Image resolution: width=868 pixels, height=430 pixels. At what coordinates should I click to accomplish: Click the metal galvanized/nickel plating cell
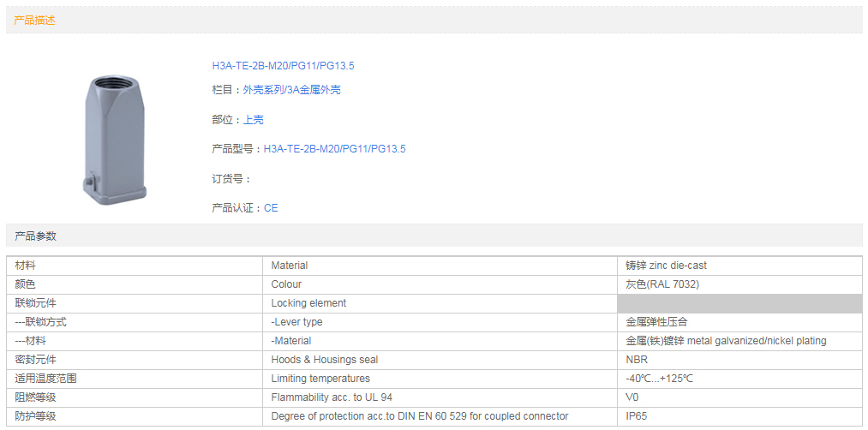(726, 341)
